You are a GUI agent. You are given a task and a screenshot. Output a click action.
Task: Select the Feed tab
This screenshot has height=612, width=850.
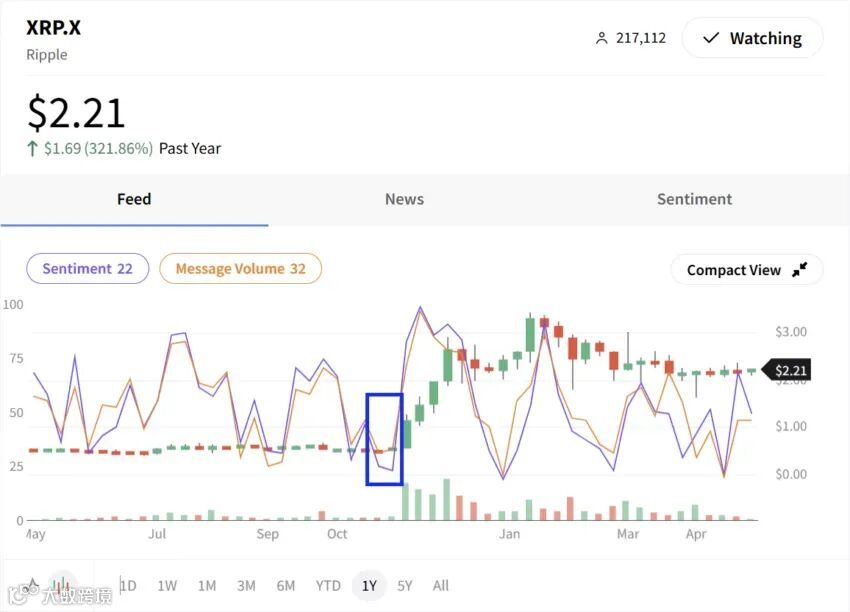tap(134, 199)
